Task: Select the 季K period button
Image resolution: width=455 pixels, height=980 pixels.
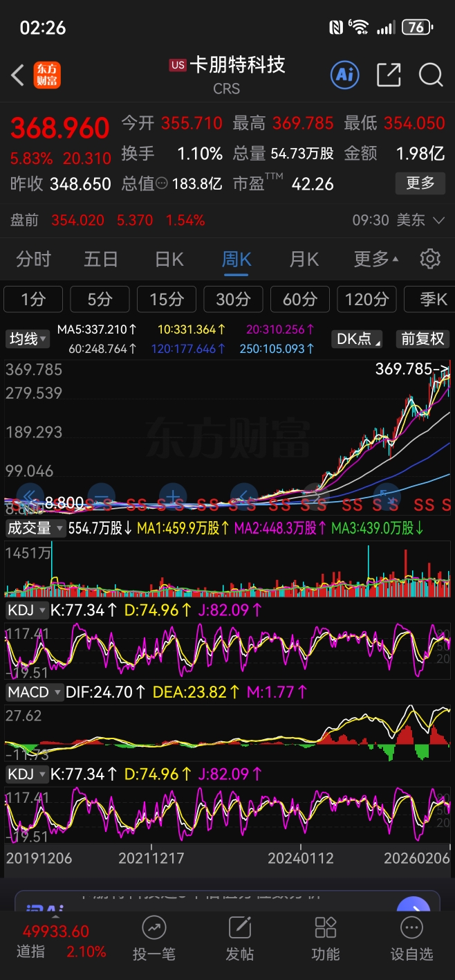Action: click(x=430, y=299)
